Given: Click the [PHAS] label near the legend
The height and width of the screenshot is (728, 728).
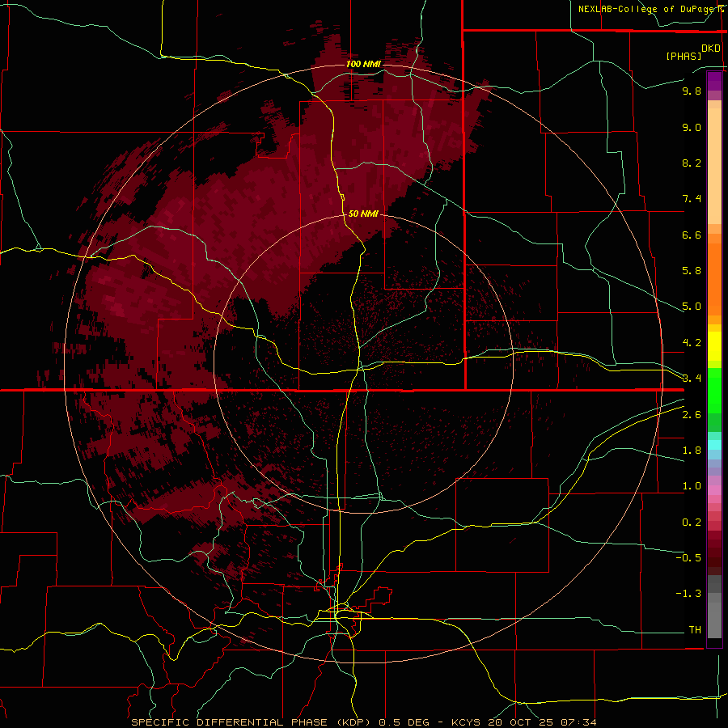Looking at the screenshot, I should pyautogui.click(x=684, y=56).
